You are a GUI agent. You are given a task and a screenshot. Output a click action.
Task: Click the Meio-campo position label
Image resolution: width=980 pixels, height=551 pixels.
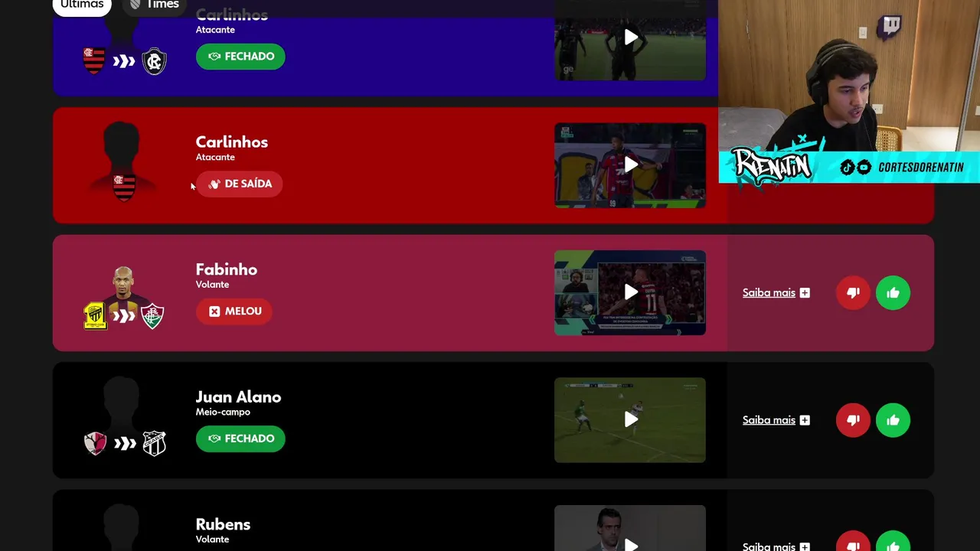tap(223, 412)
